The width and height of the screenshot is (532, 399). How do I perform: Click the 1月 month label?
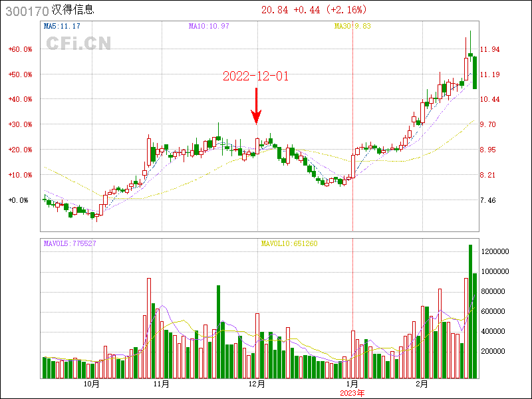tap(352, 384)
